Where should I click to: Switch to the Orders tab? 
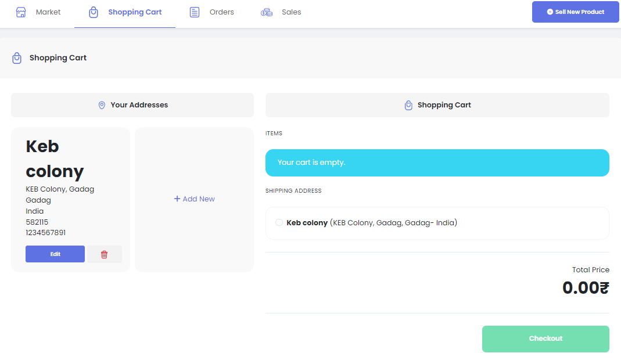221,12
